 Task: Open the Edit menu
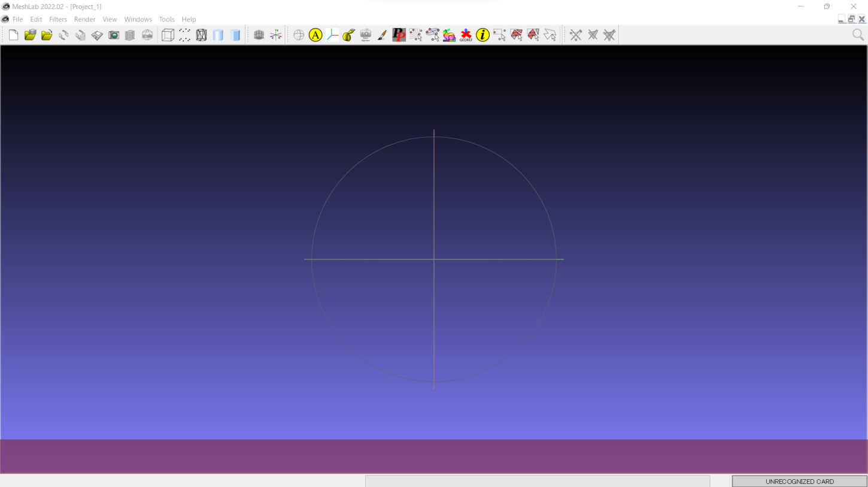(37, 19)
